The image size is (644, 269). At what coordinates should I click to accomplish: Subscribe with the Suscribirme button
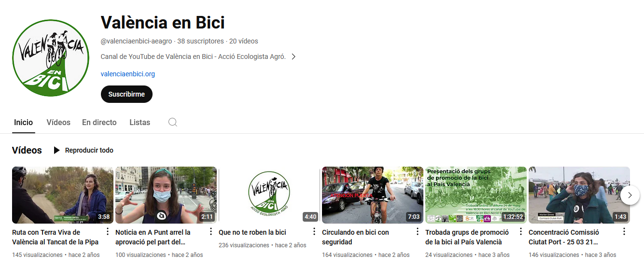tap(126, 94)
